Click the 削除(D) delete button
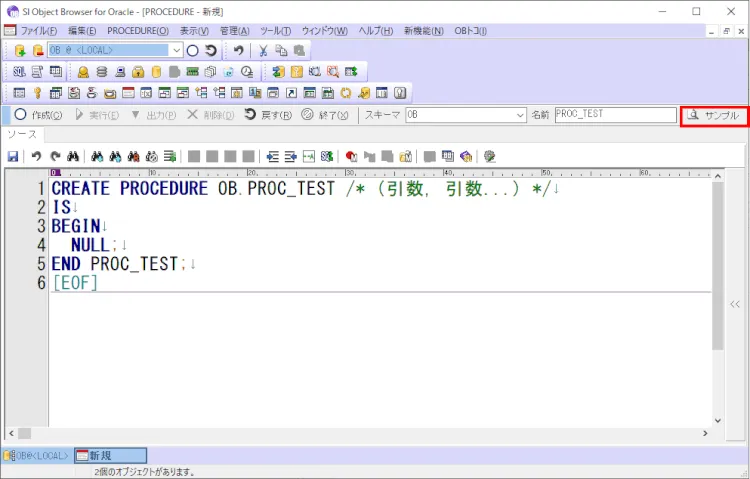750x479 pixels. coord(211,115)
